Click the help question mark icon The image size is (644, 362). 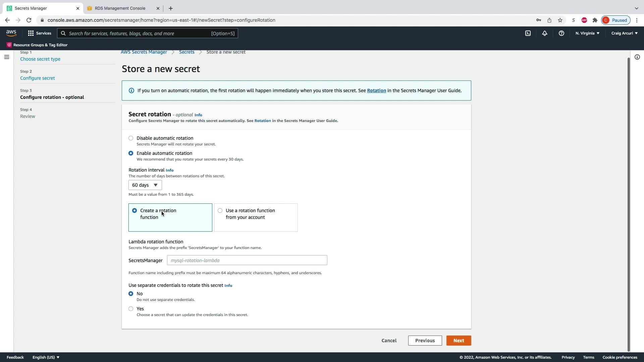coord(561,33)
